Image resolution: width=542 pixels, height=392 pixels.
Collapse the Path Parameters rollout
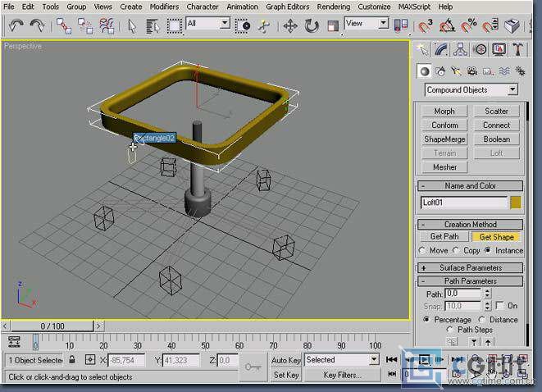pyautogui.click(x=470, y=281)
